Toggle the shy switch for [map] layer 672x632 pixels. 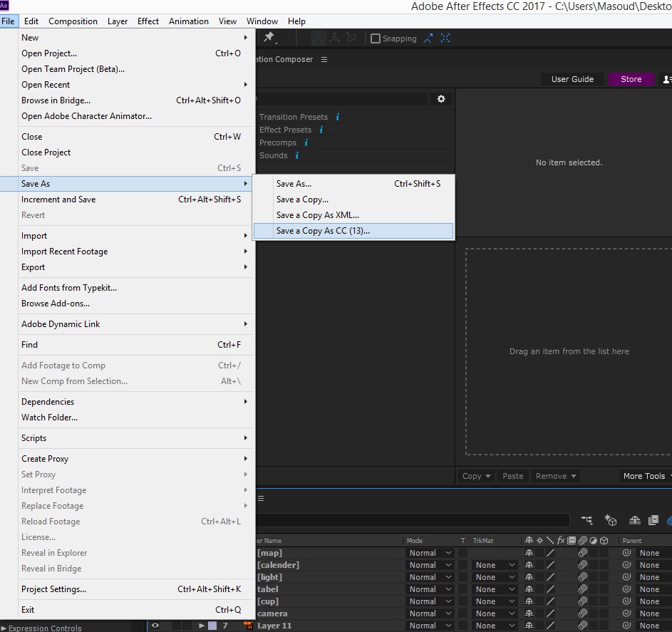pos(529,553)
